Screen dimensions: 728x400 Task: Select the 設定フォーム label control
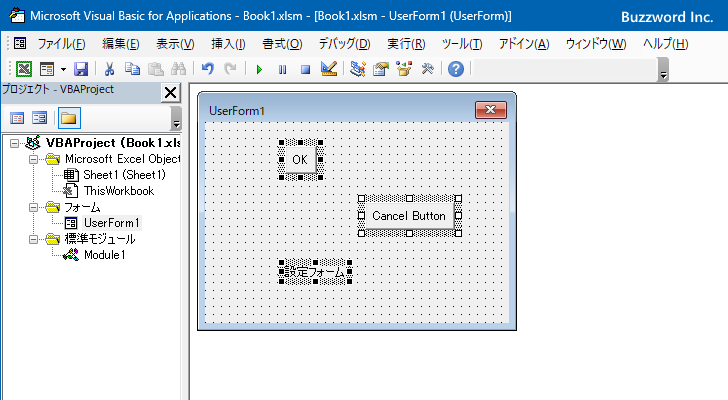[x=315, y=272]
